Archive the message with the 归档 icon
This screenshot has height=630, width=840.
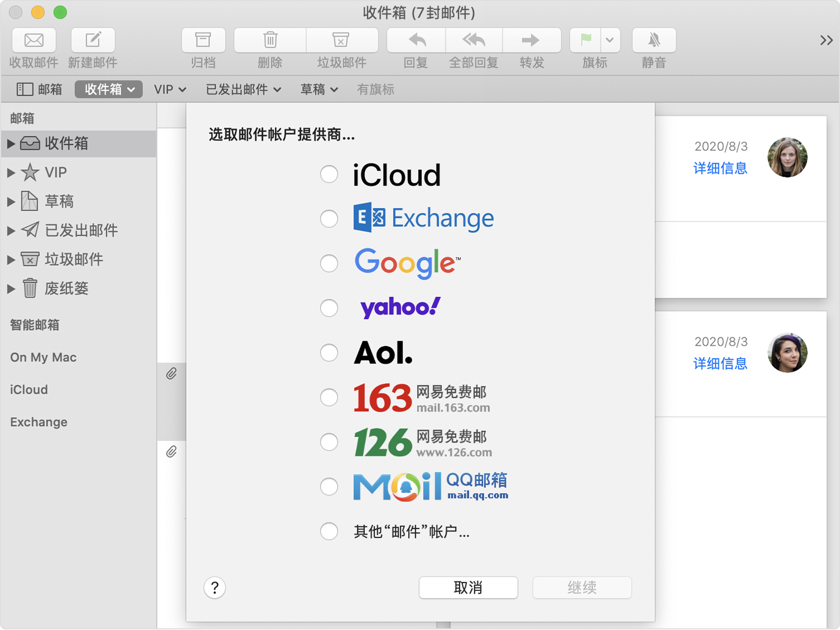[203, 40]
